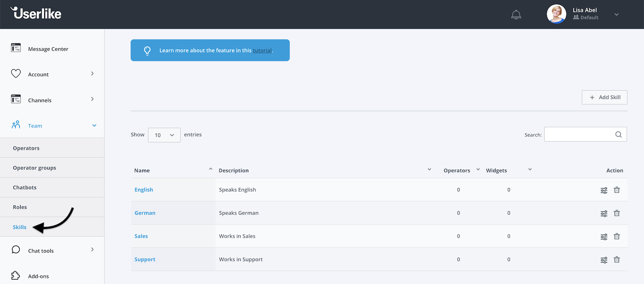The width and height of the screenshot is (644, 284).
Task: Collapse the Team menu chevron
Action: (x=94, y=125)
